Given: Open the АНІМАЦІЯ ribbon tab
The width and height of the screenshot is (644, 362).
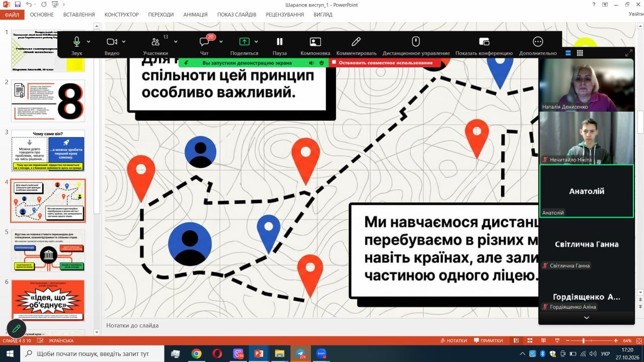Looking at the screenshot, I should [195, 15].
